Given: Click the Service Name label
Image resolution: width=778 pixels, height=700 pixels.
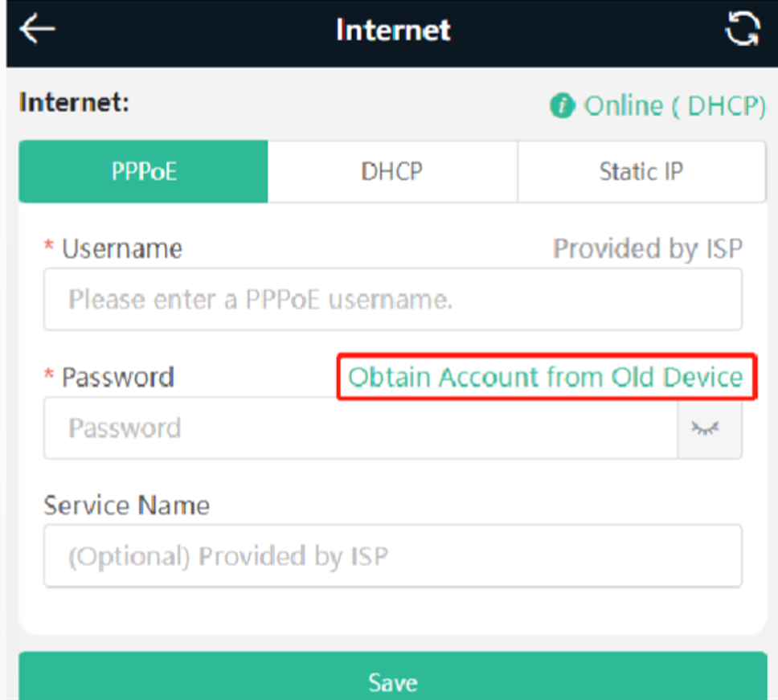Looking at the screenshot, I should pos(126,506).
